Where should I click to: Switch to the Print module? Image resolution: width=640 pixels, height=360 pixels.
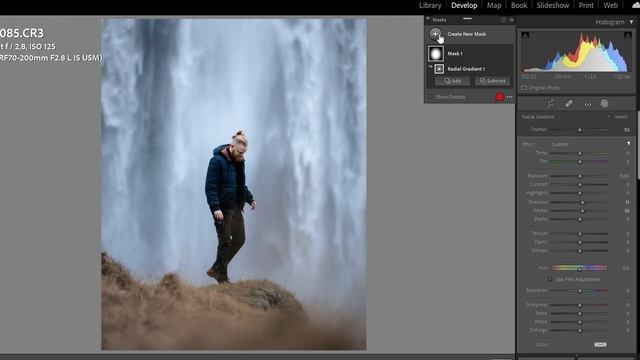586,5
